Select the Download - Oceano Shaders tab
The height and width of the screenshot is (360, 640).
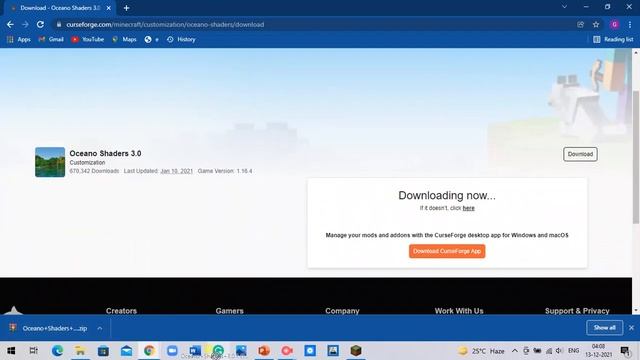pyautogui.click(x=60, y=8)
